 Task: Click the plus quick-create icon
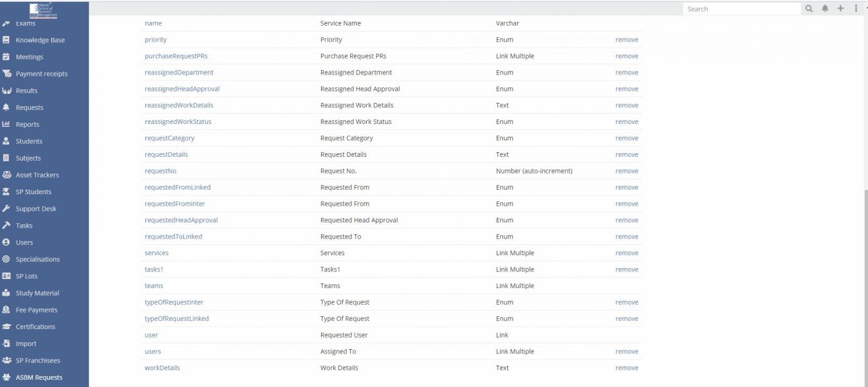[x=840, y=9]
